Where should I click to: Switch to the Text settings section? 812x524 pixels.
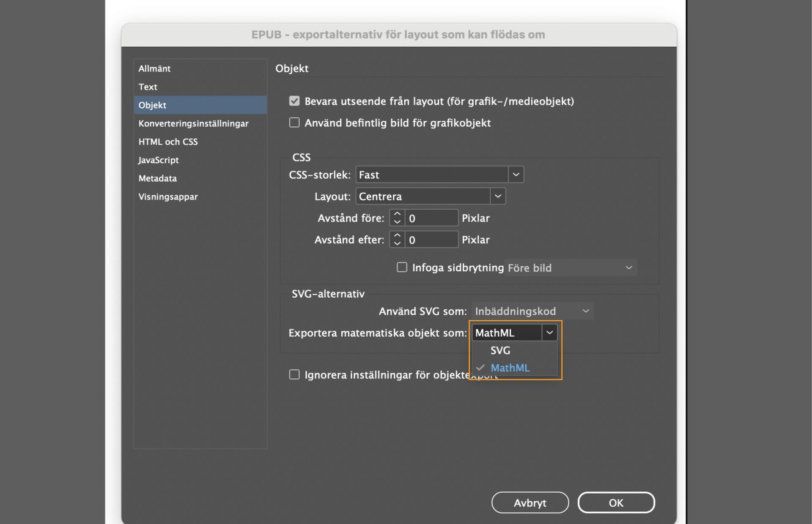click(x=147, y=87)
